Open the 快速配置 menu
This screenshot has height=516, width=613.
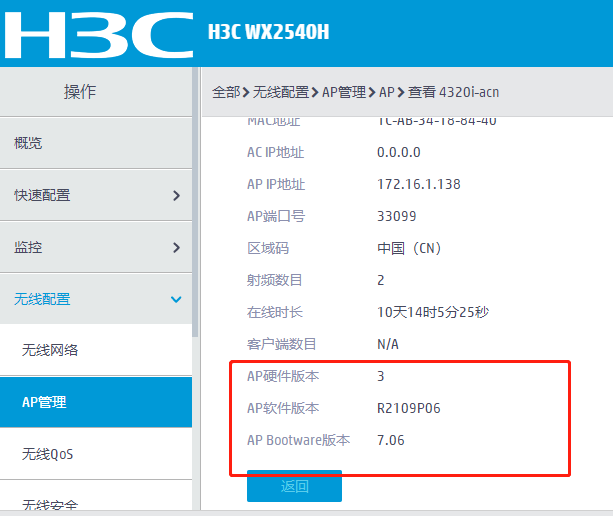[x=96, y=195]
